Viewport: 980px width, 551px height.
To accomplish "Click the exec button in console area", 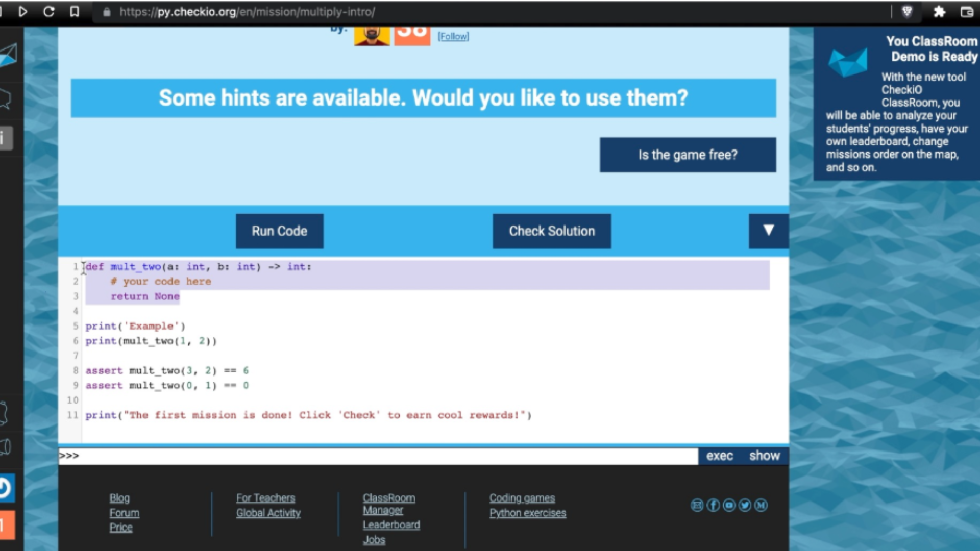I will click(720, 456).
